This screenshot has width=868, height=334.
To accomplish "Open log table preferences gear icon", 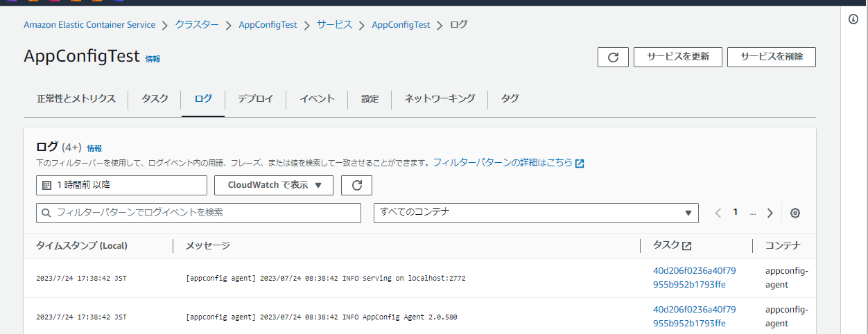I will (x=795, y=213).
